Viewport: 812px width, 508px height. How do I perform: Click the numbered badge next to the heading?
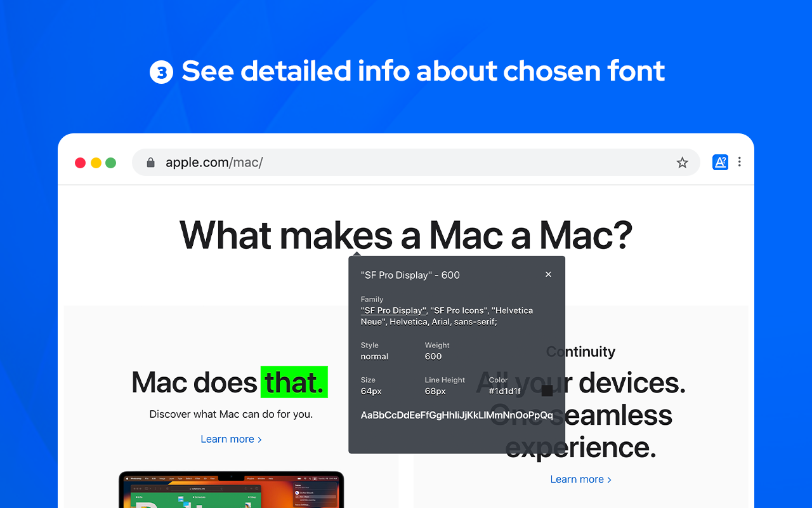[x=161, y=72]
